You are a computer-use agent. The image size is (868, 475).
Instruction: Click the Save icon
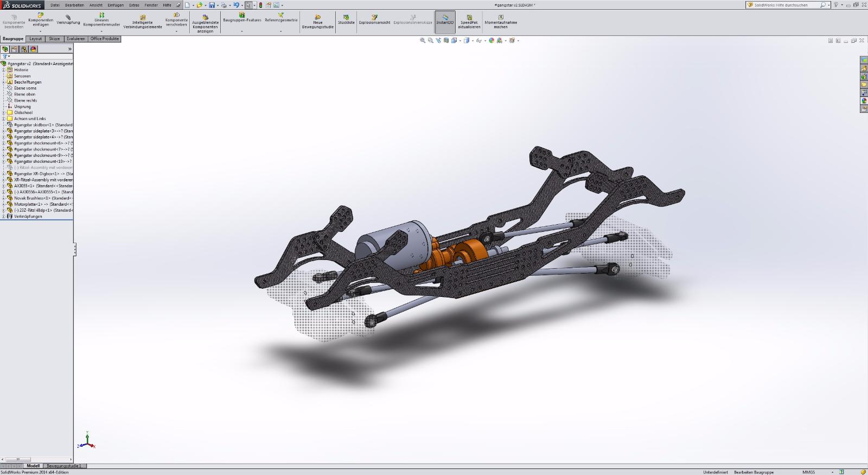click(x=212, y=5)
